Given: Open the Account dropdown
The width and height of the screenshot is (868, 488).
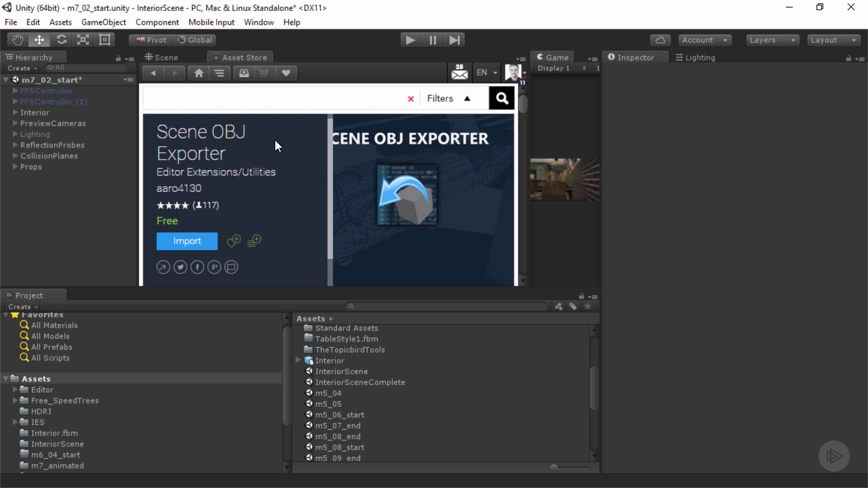Looking at the screenshot, I should (x=704, y=40).
